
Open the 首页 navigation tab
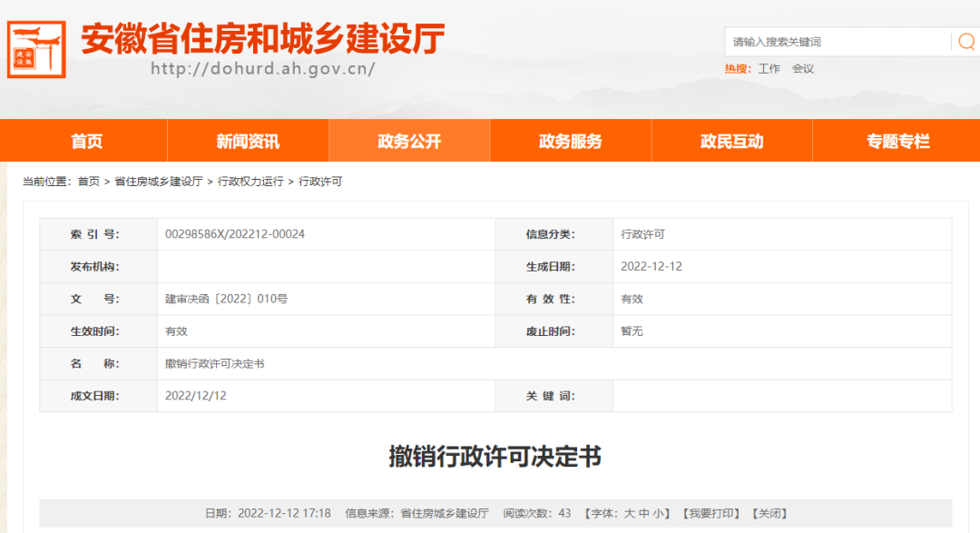87,142
